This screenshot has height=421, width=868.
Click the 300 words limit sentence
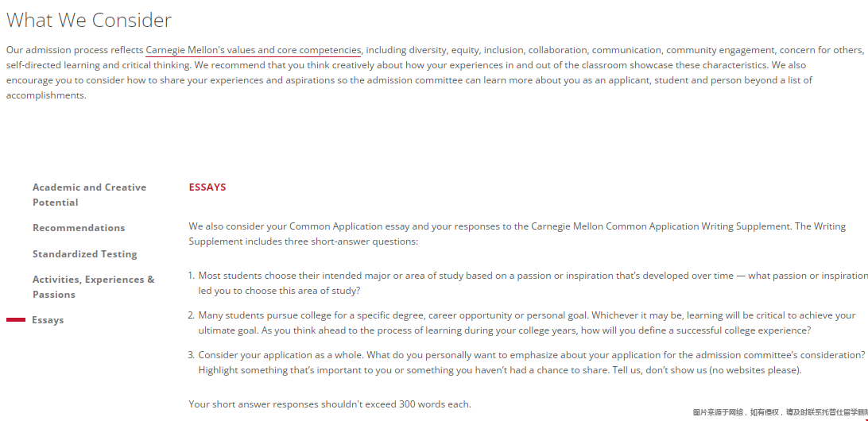pyautogui.click(x=330, y=404)
